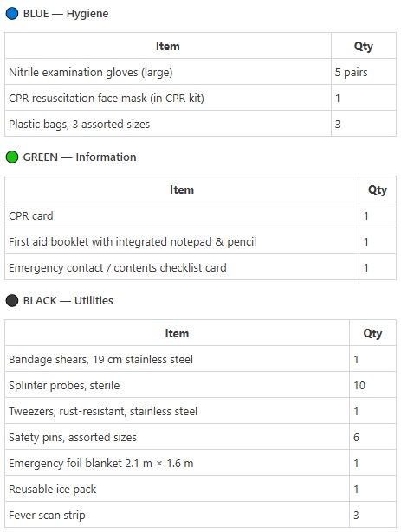Click CPR resuscitation face mask cell
Screen dimensions: 401x532
pos(168,98)
